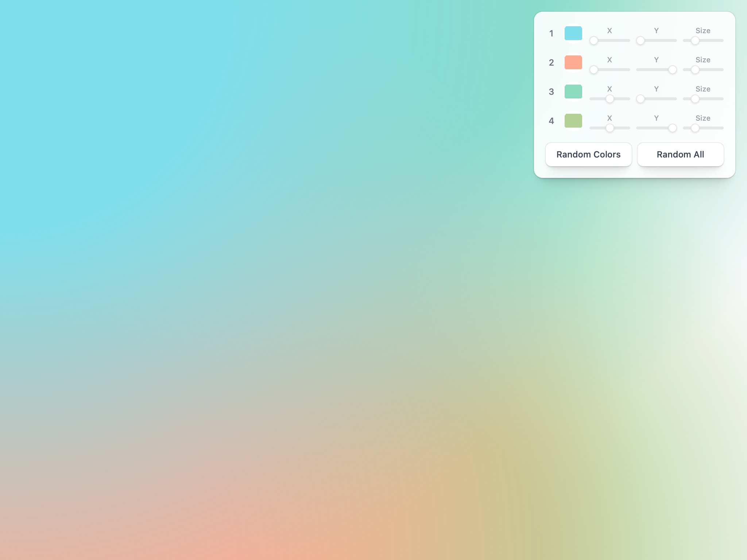747x560 pixels.
Task: Click the Y slider handle on row 2
Action: point(673,70)
